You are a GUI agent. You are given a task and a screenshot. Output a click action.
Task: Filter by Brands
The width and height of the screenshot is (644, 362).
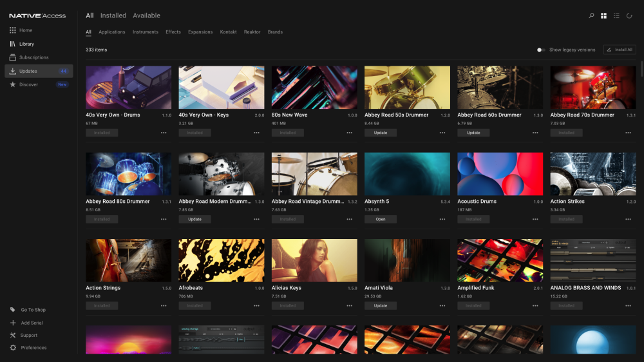click(275, 32)
